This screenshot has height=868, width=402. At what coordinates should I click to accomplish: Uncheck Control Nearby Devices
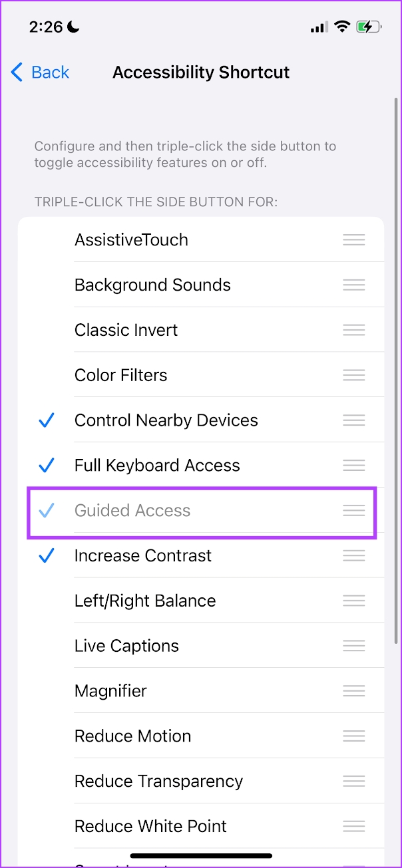point(46,420)
